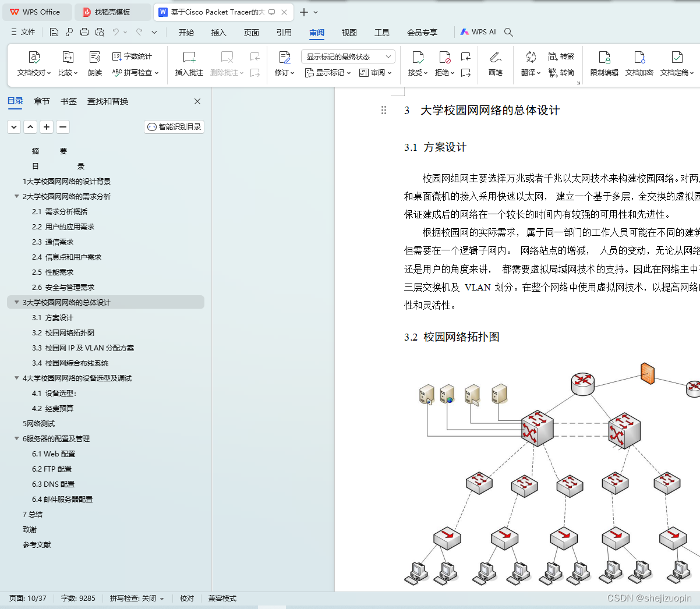This screenshot has width=700, height=609.
Task: Go to previous change arrow icon
Action: [466, 56]
